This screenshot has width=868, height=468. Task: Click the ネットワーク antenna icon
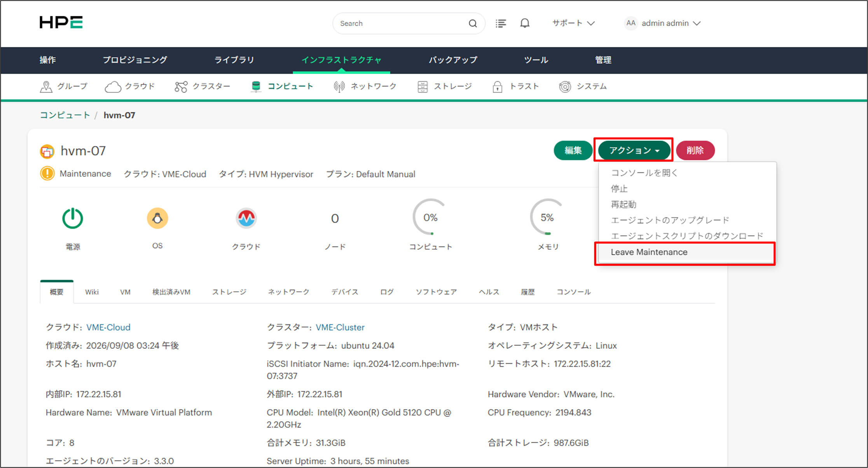pyautogui.click(x=339, y=87)
